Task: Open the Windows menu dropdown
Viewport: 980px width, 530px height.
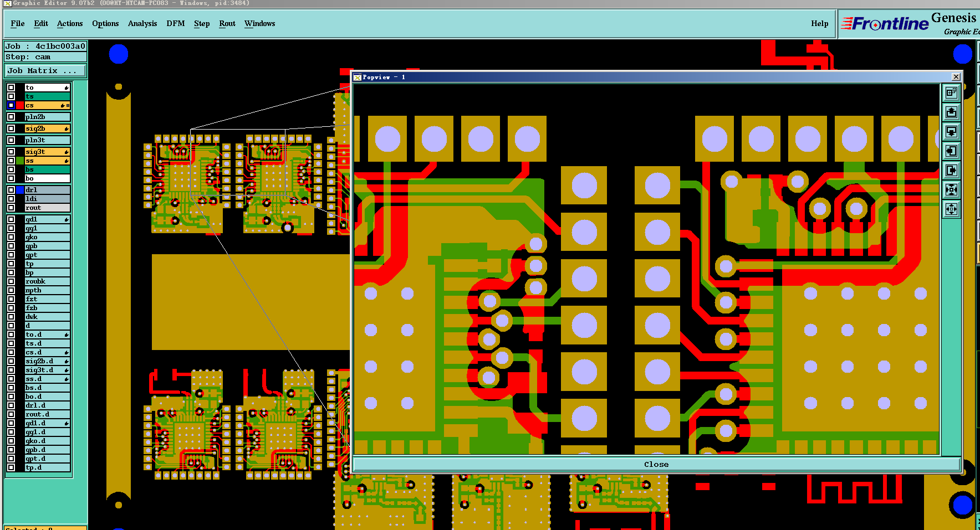Action: click(259, 23)
